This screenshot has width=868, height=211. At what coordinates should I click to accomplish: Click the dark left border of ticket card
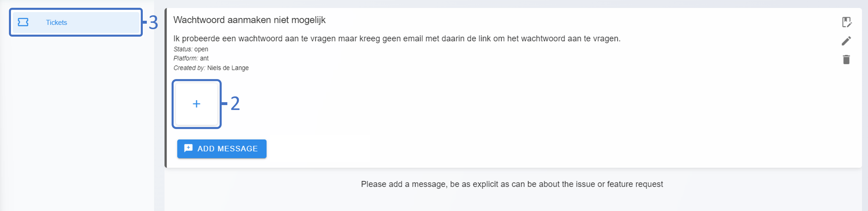[x=166, y=88]
